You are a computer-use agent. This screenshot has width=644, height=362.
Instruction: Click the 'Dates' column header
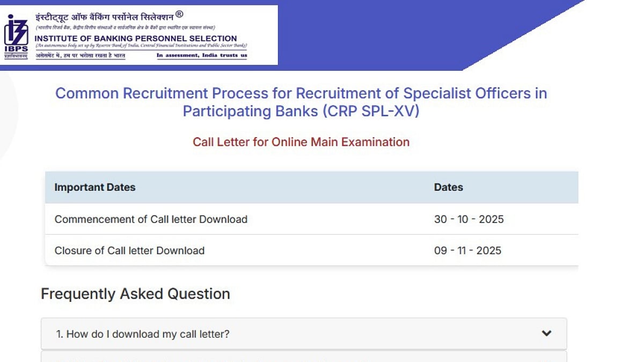point(449,187)
